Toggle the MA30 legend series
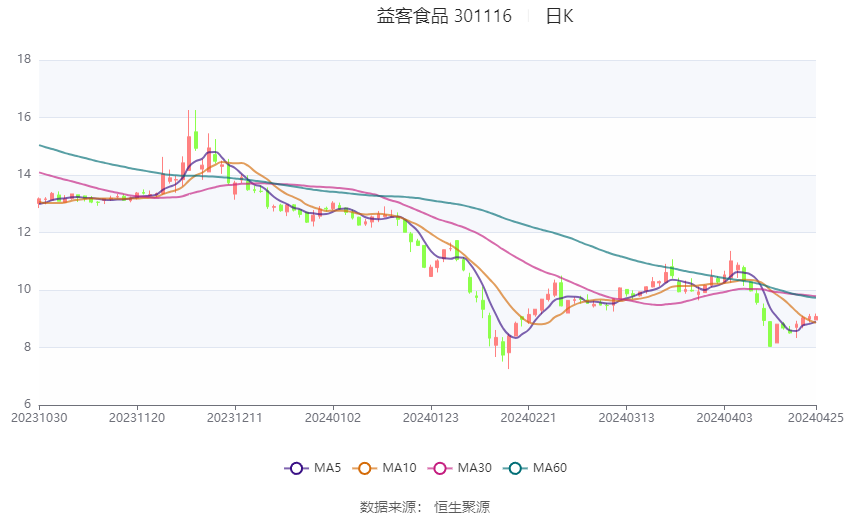Viewport: 850px width, 517px height. coord(460,468)
